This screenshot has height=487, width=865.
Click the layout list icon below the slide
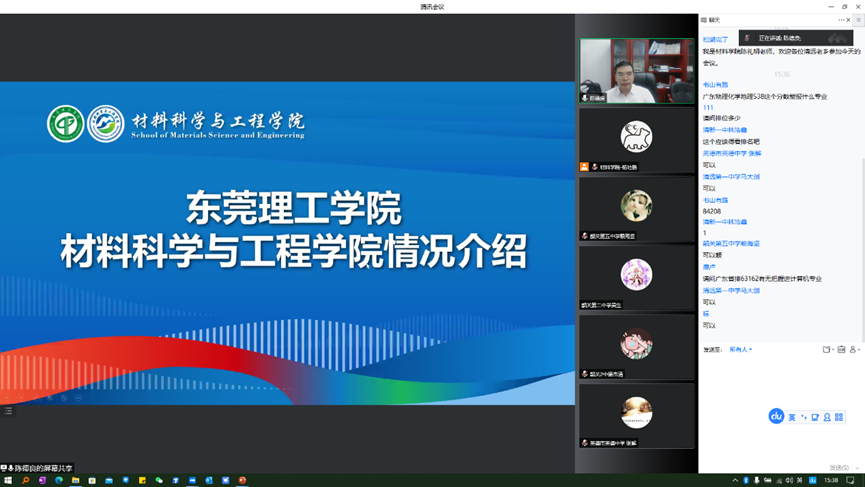[8, 411]
